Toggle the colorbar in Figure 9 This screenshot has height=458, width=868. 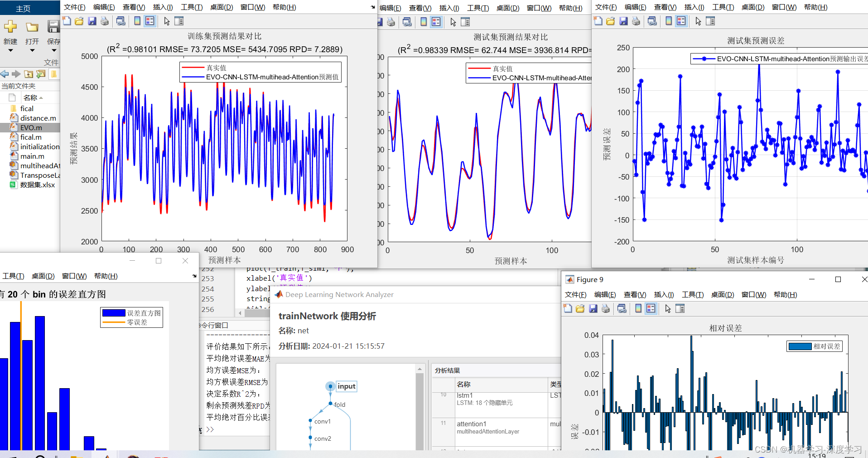tap(638, 308)
